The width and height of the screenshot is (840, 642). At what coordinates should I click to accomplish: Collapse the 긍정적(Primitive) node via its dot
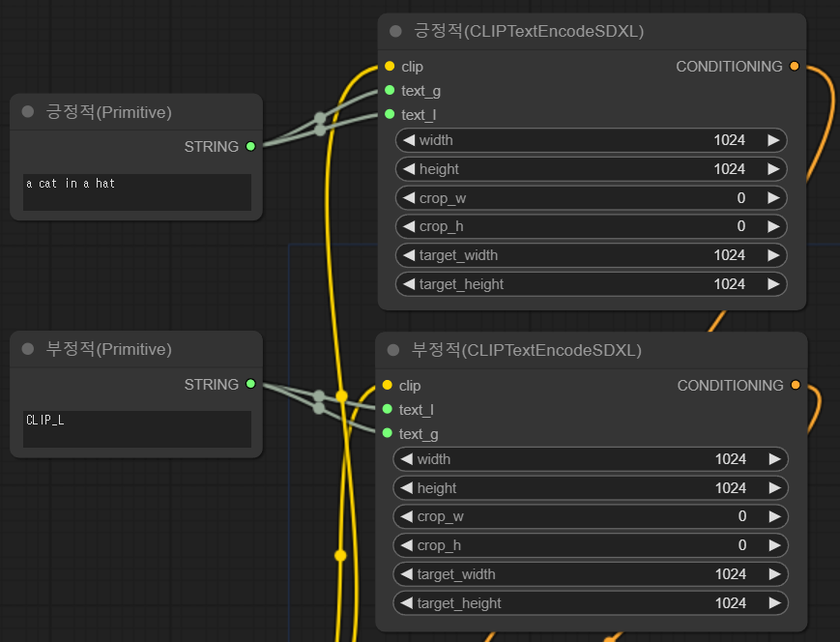click(x=28, y=111)
